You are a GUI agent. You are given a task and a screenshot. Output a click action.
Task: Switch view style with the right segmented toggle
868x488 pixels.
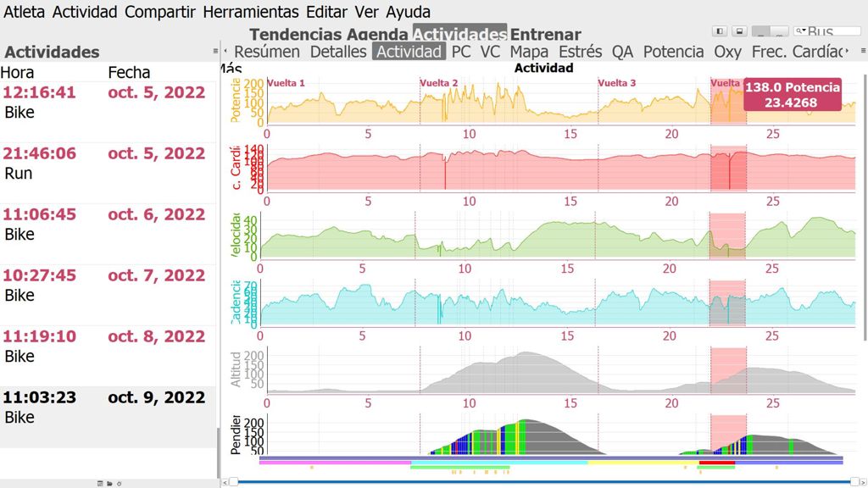(x=780, y=31)
